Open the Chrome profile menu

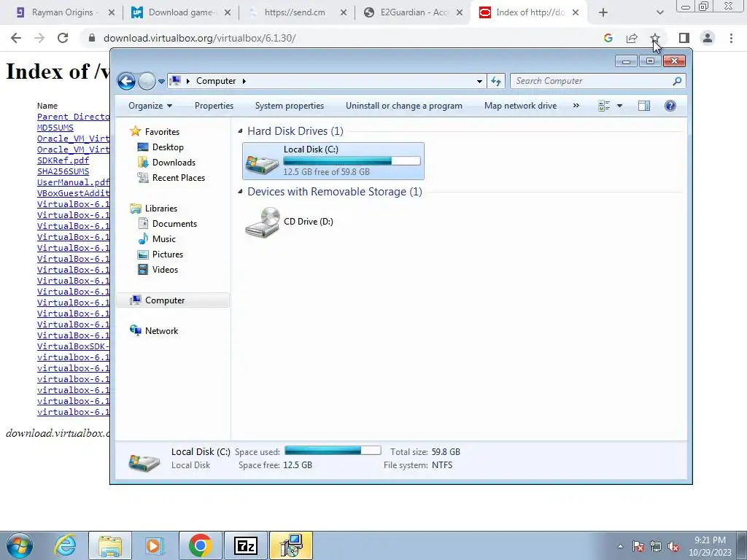(x=708, y=38)
